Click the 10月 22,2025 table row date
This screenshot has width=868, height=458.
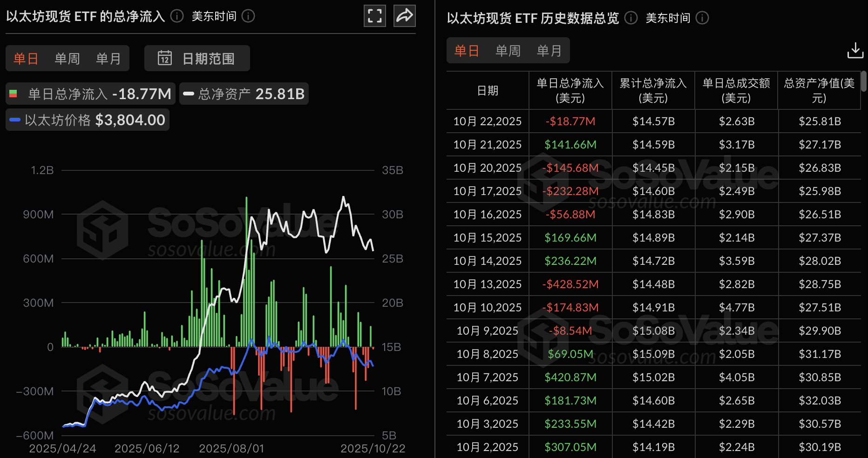pyautogui.click(x=487, y=121)
